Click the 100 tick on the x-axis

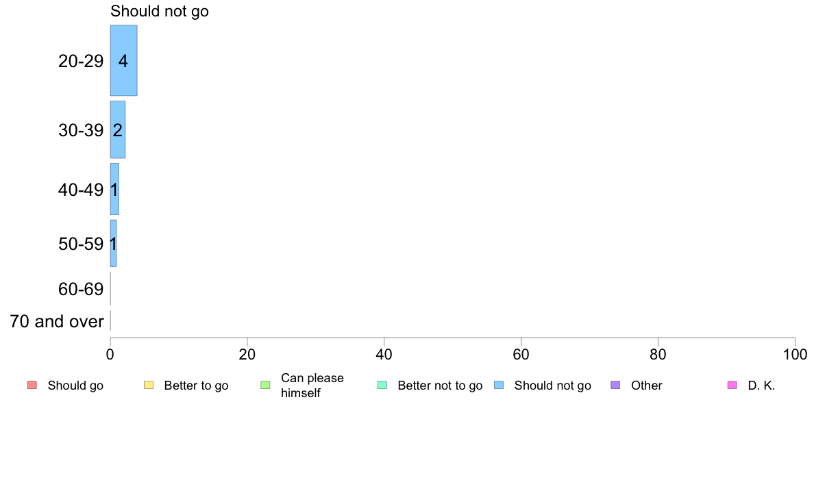coord(795,355)
